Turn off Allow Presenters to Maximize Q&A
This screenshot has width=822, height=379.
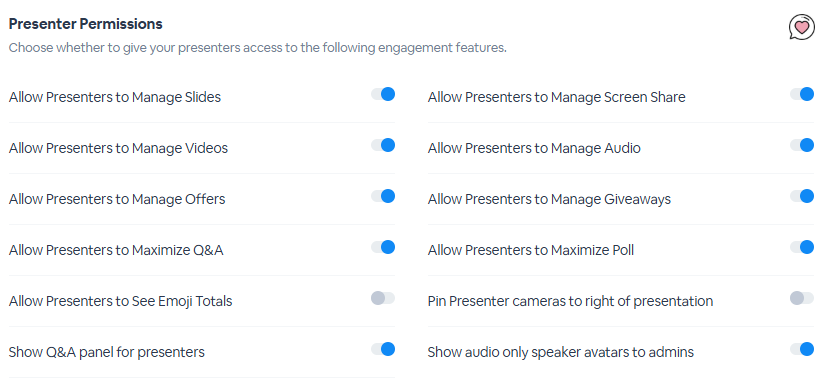(383, 247)
